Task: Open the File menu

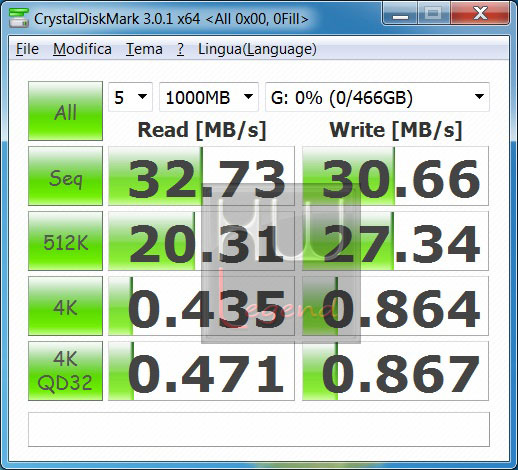Action: click(27, 49)
